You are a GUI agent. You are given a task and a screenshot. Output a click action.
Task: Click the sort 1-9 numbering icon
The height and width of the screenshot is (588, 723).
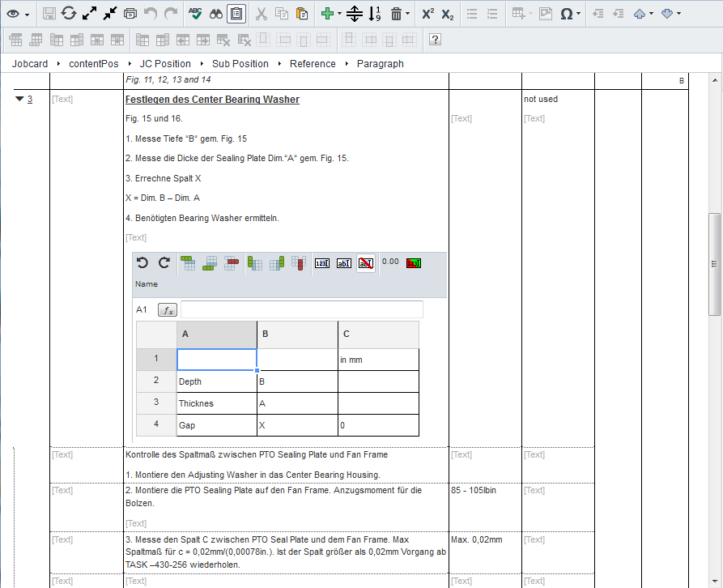pos(375,14)
